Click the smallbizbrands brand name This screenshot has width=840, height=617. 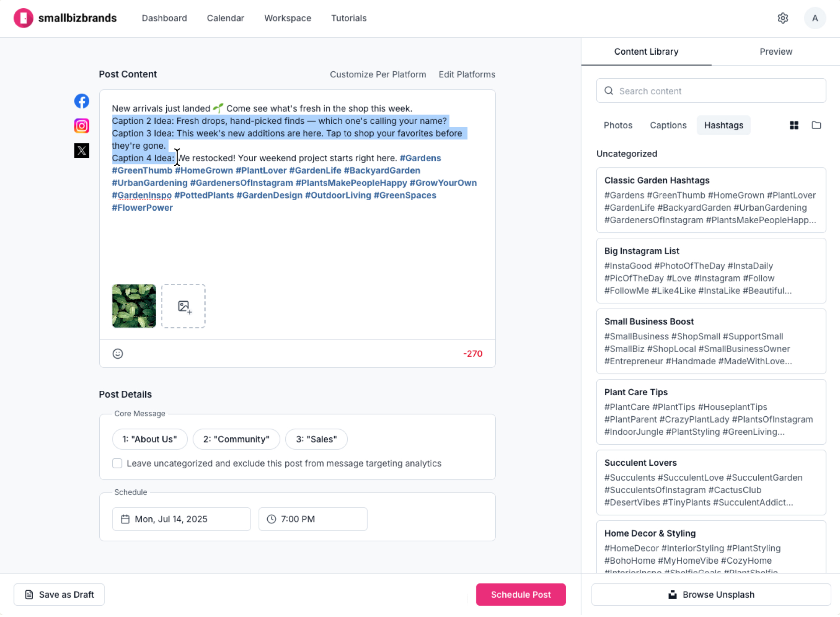[x=77, y=18]
